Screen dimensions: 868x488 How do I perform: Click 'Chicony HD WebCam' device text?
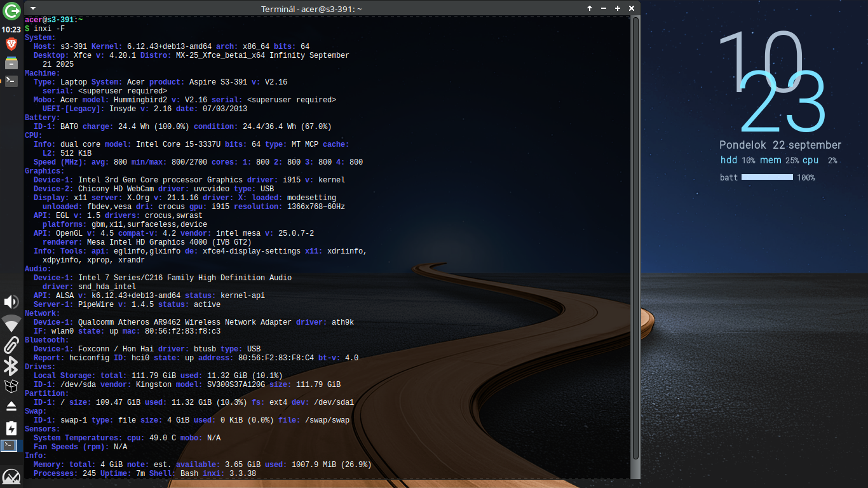(x=116, y=189)
